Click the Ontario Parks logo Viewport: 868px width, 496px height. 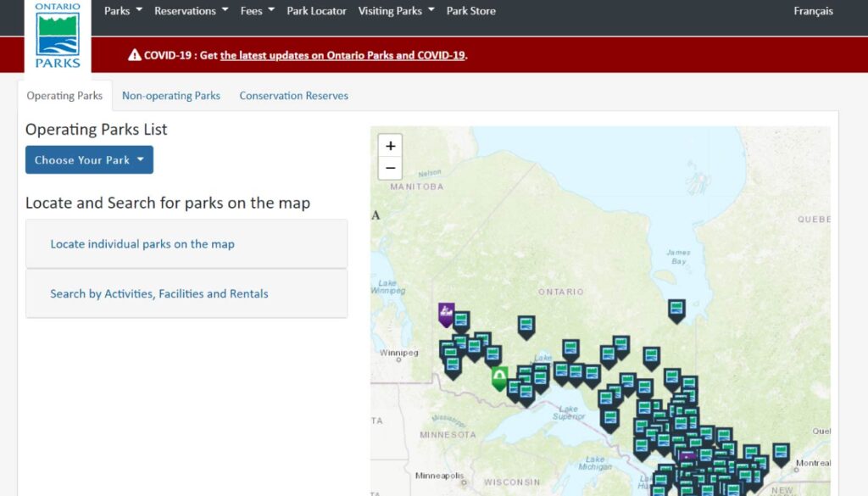58,36
